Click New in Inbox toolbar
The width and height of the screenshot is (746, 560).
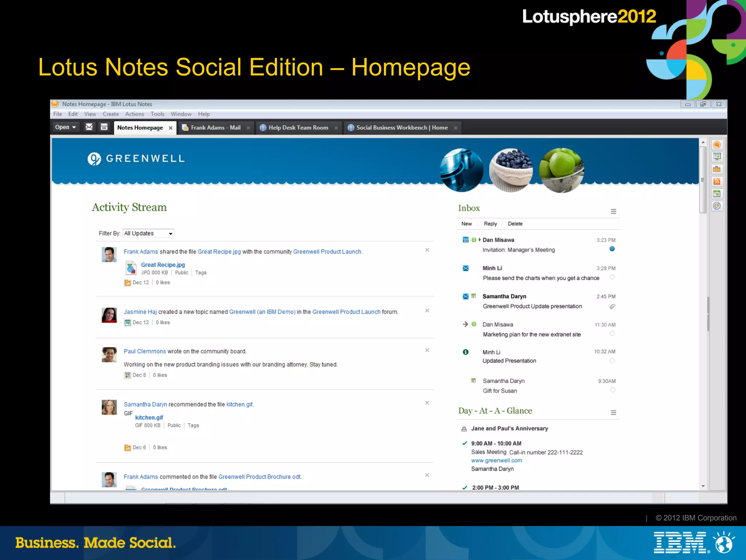coord(467,224)
